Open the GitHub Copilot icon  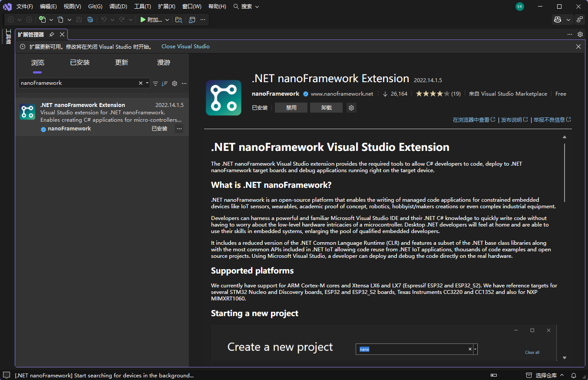coord(558,20)
